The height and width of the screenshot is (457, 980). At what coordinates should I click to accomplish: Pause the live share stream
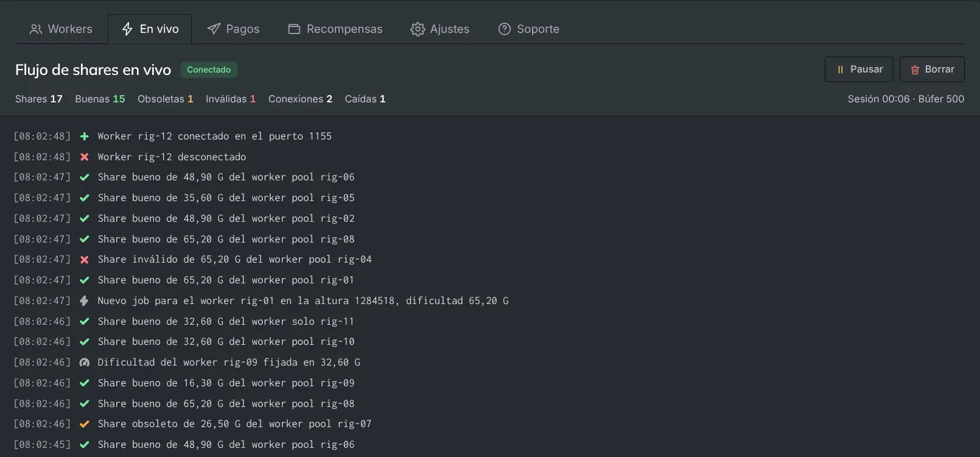coord(859,69)
